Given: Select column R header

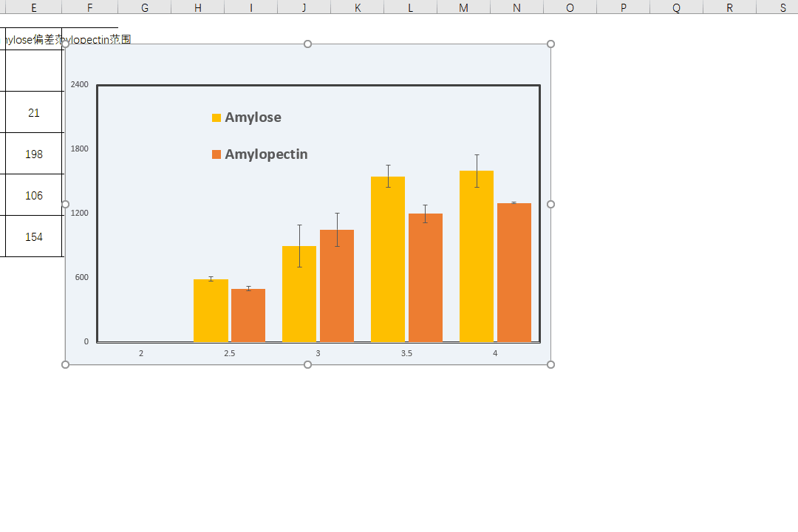Looking at the screenshot, I should tap(729, 7).
